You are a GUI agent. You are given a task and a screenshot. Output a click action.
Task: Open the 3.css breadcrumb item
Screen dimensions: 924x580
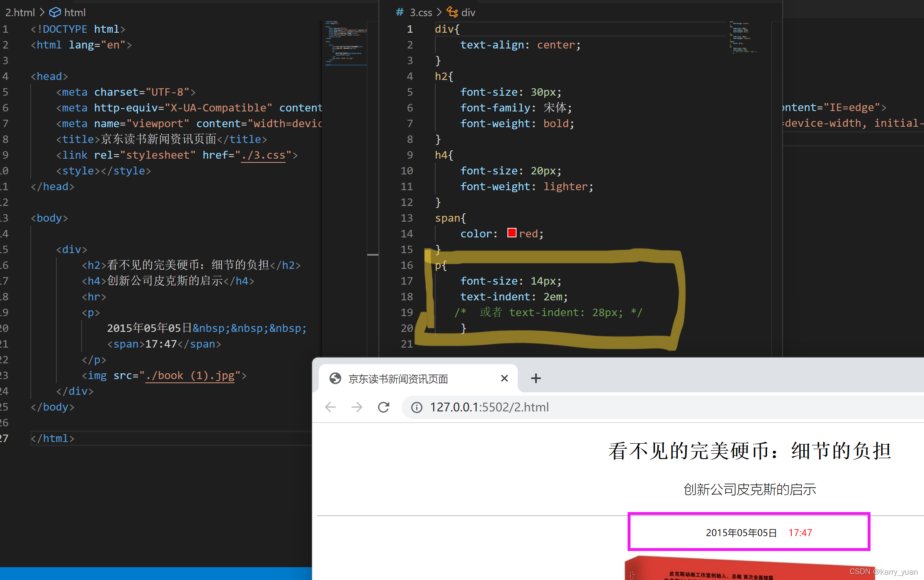click(x=421, y=12)
